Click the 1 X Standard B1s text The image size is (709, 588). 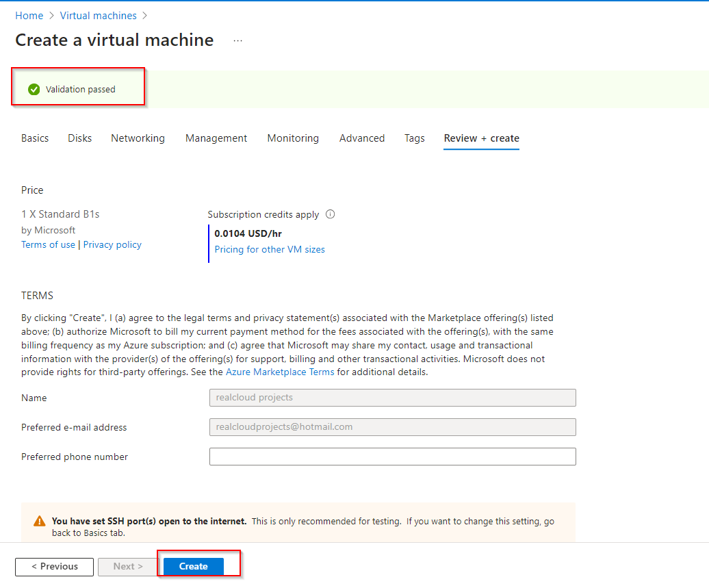click(x=60, y=214)
